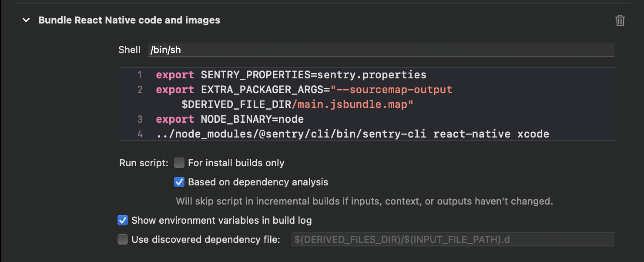Viewport: 644px width, 262px height.
Task: Click line number 1 in script gutter
Action: 140,75
